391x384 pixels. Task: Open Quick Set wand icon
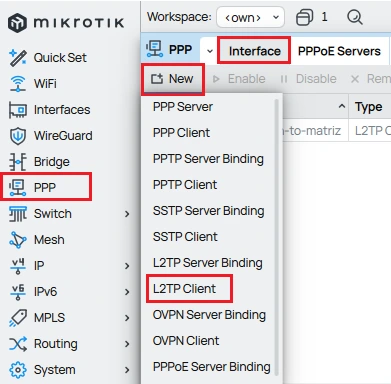pos(18,58)
